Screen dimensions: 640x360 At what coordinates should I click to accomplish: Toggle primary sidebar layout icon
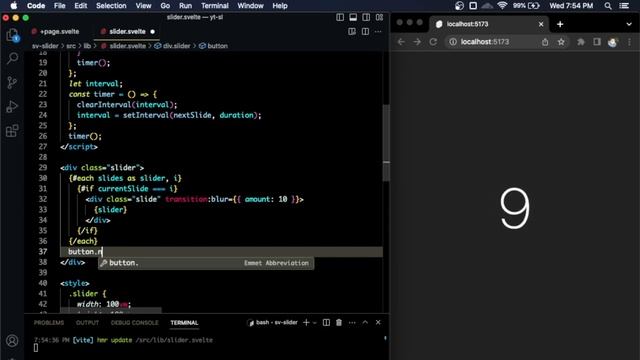coord(340,17)
